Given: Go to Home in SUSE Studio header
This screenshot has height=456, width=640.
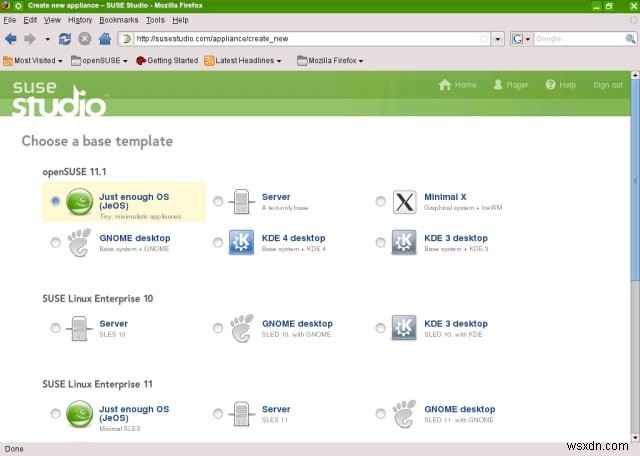Looking at the screenshot, I should [x=457, y=85].
